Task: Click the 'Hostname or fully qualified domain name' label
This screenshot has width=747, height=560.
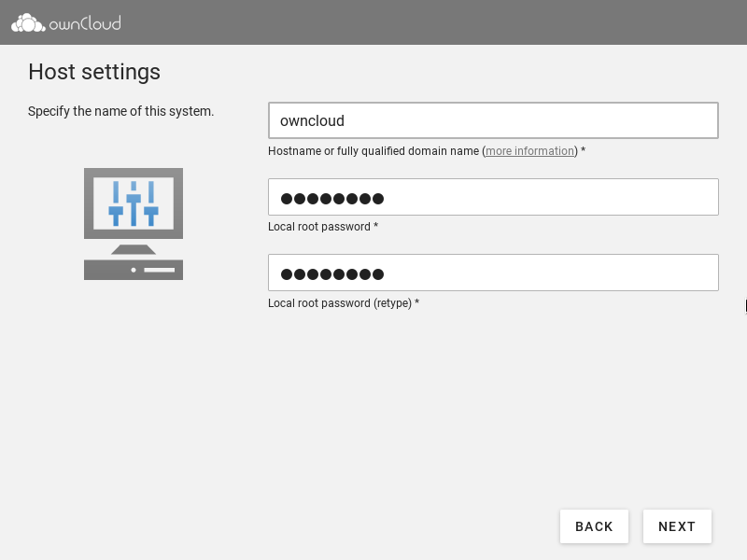Action: point(373,151)
